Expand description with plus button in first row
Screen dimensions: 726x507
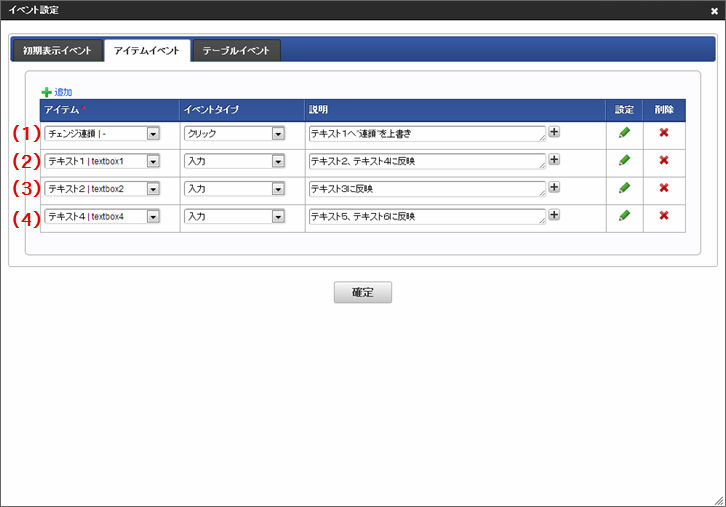click(x=554, y=131)
